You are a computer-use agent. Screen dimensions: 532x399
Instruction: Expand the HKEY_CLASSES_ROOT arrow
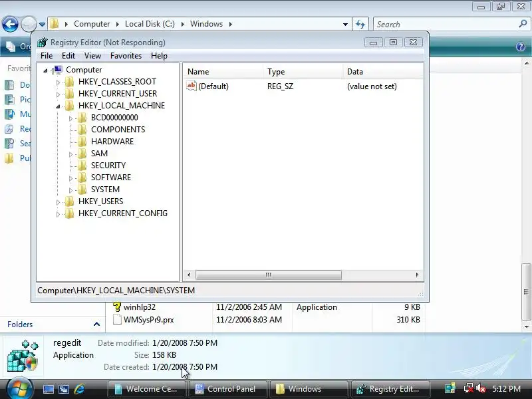(x=58, y=82)
